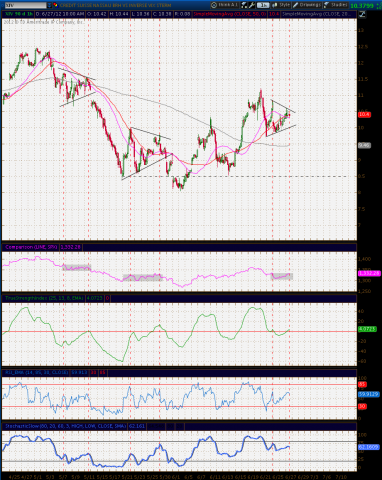Open the Studies menu
382x480 pixels.
pyautogui.click(x=336, y=5)
